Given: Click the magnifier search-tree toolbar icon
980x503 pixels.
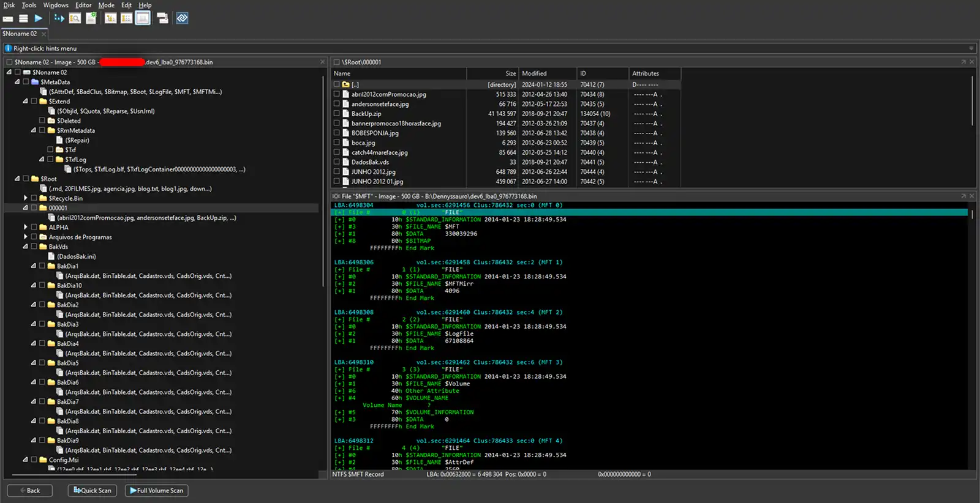Looking at the screenshot, I should point(75,18).
